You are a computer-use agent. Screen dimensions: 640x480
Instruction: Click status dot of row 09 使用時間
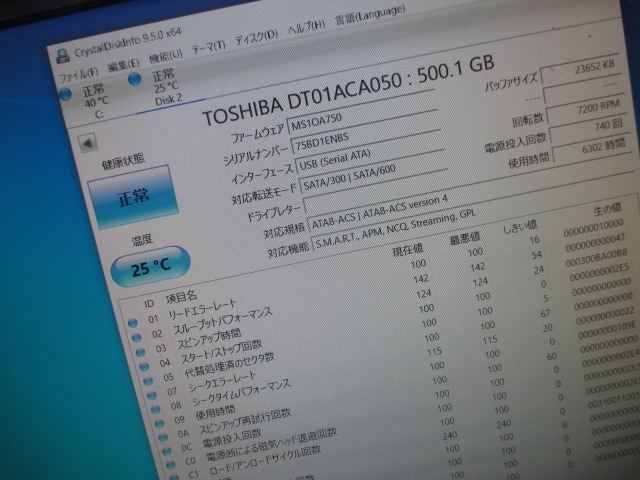pos(159,424)
